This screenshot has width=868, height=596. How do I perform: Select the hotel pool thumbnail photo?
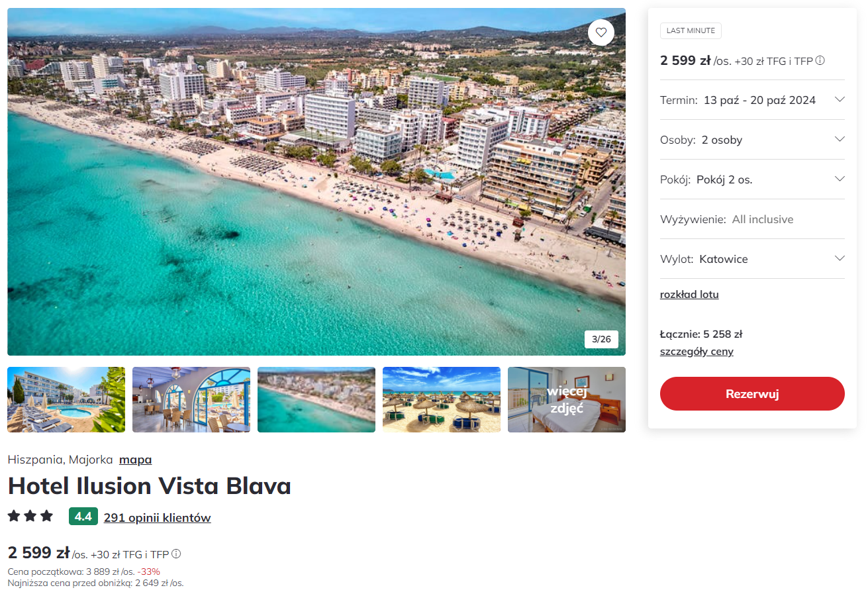tap(66, 400)
